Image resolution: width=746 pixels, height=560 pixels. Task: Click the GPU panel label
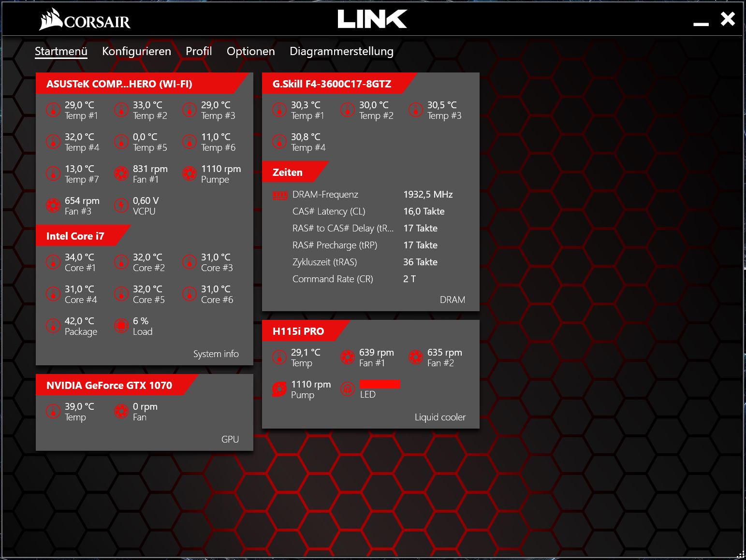230,439
